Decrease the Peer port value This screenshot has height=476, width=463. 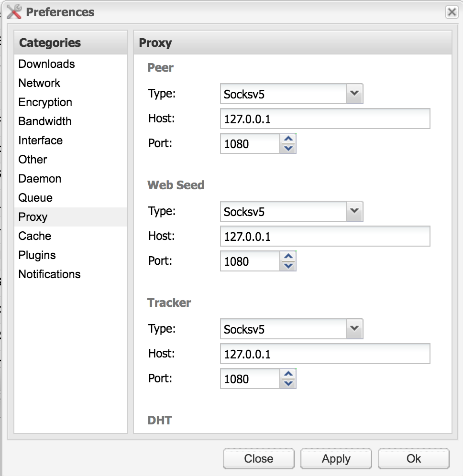(x=288, y=148)
